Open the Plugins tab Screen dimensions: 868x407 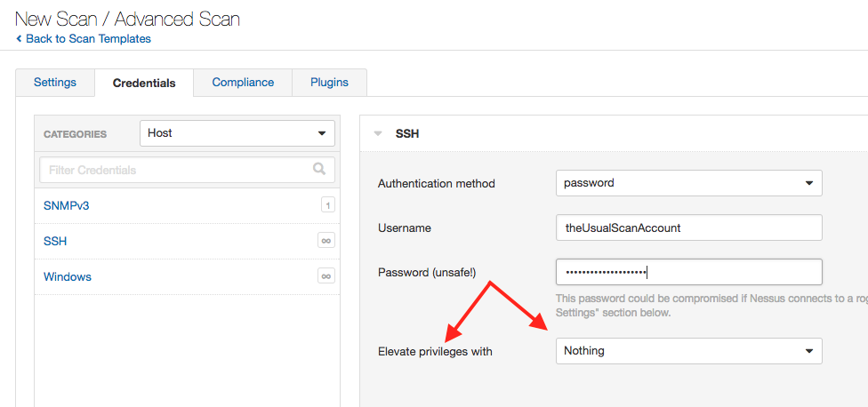click(x=329, y=83)
